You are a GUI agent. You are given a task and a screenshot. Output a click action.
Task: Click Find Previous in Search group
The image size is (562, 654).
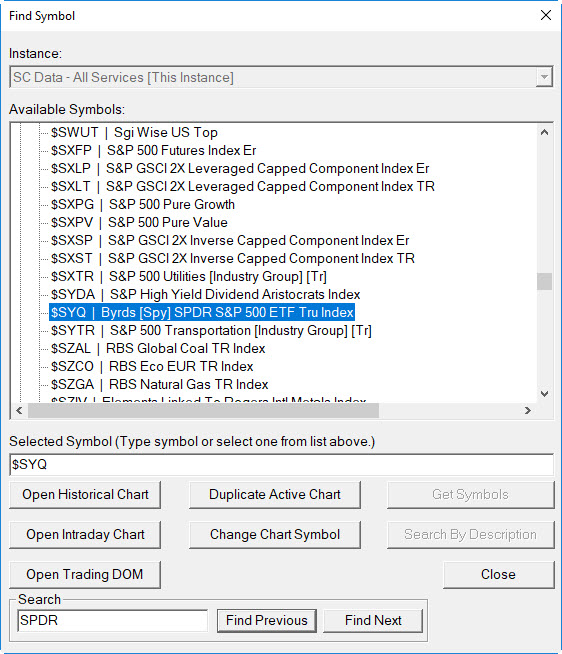[267, 621]
